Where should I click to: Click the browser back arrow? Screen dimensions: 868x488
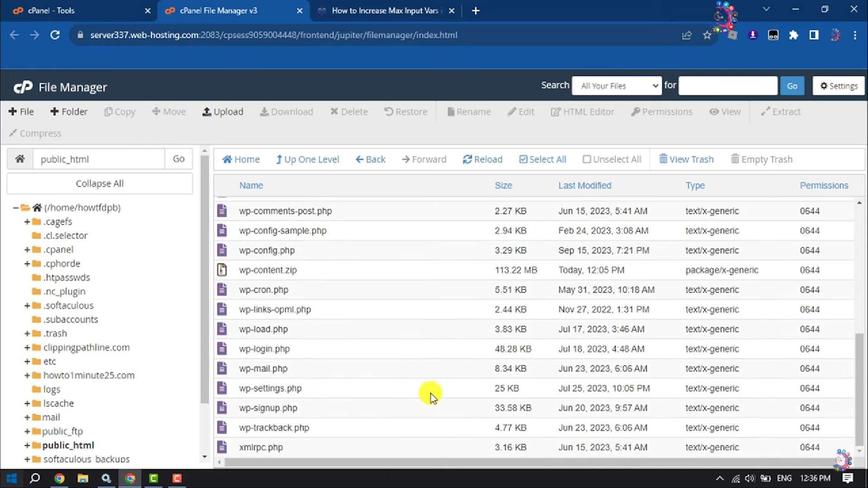click(14, 35)
